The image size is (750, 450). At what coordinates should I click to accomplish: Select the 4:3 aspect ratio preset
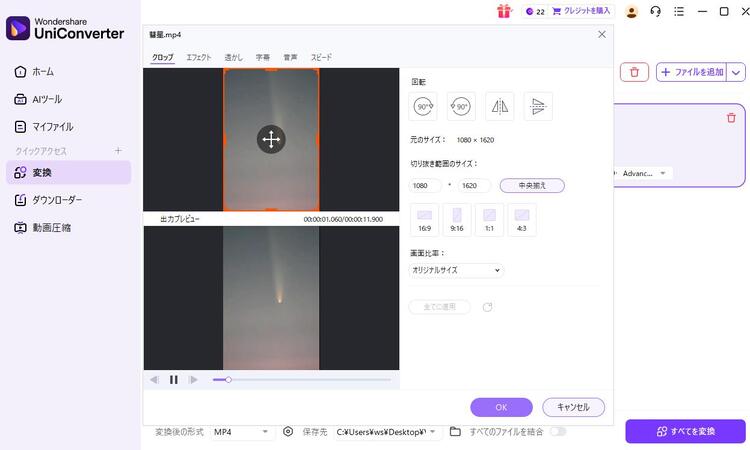pyautogui.click(x=522, y=220)
